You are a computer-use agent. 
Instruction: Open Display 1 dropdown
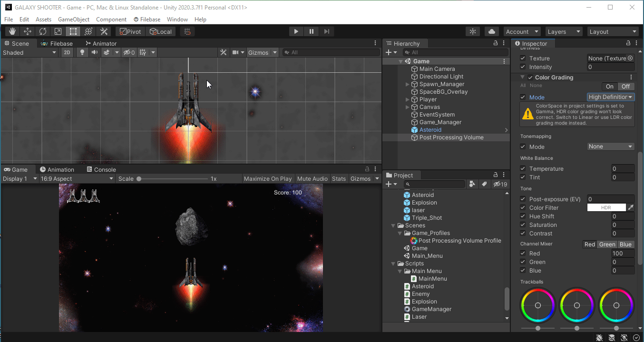click(x=20, y=178)
